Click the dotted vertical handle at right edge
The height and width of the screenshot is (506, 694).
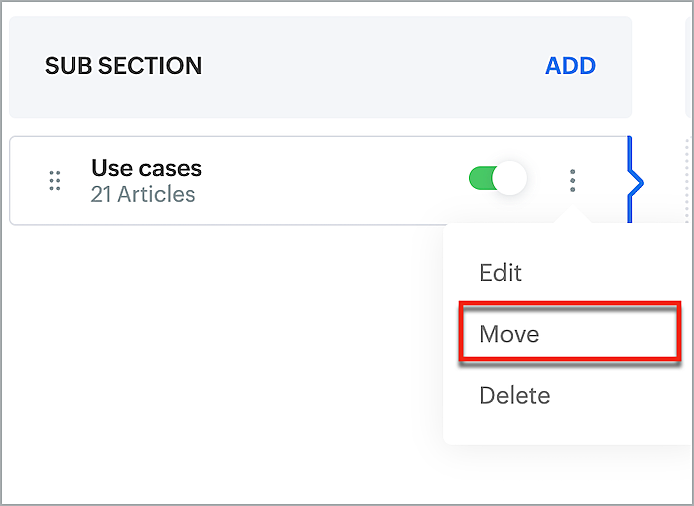(687, 180)
